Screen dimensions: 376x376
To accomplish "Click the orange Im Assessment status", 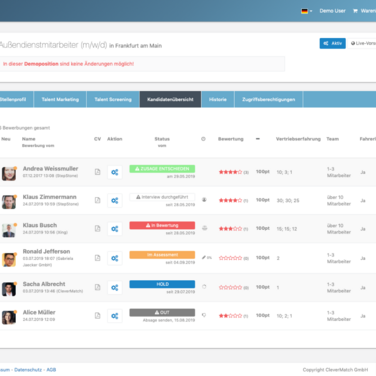I will pos(162,255).
